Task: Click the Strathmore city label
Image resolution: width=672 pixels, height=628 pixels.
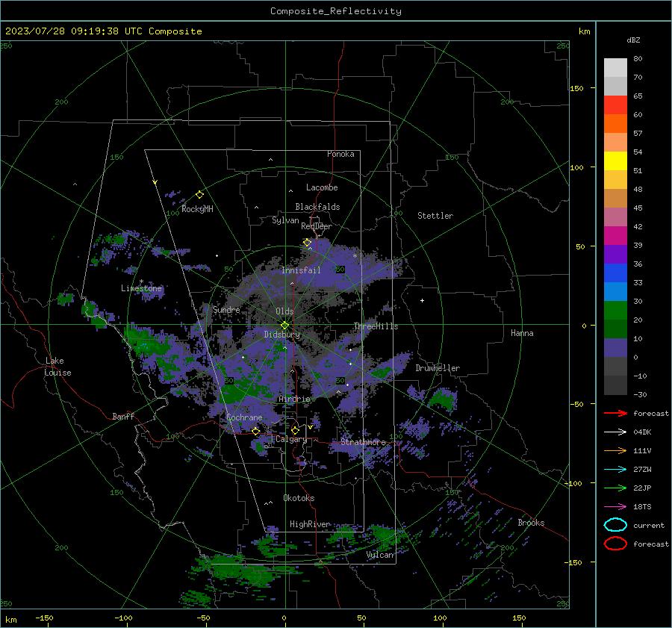Action: (363, 442)
